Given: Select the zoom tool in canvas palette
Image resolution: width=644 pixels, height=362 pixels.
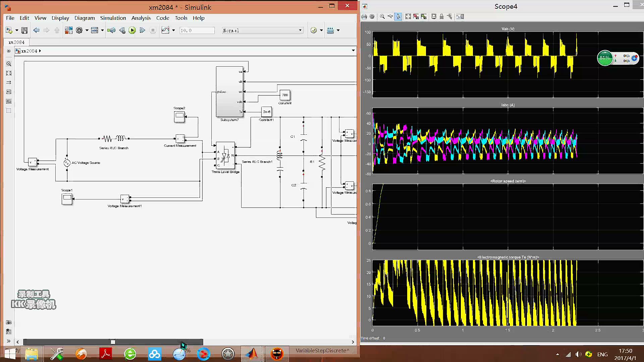Looking at the screenshot, I should [9, 64].
